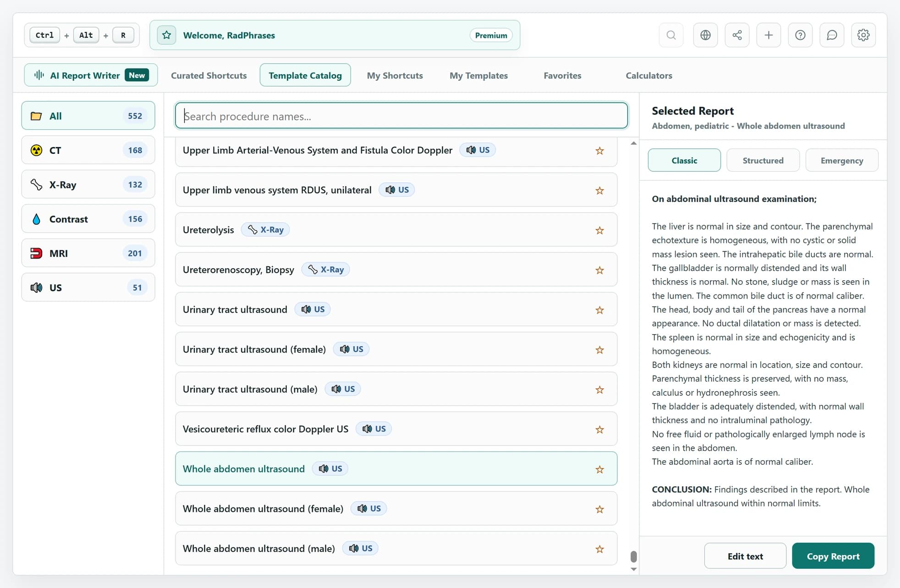This screenshot has height=588, width=900.
Task: Click the share icon in header
Action: pos(737,35)
